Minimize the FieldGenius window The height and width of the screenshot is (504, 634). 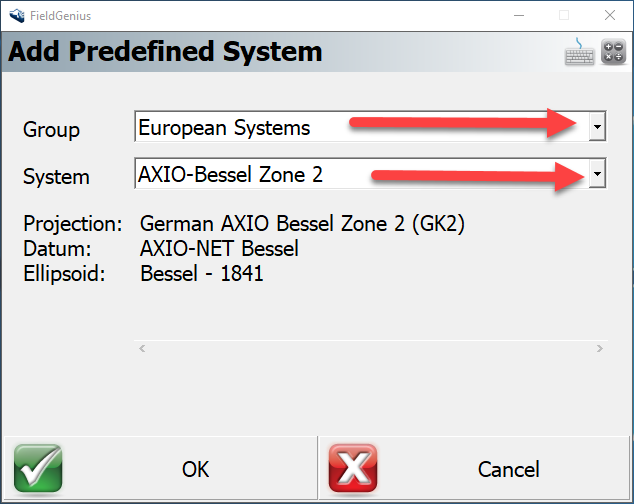pos(518,15)
